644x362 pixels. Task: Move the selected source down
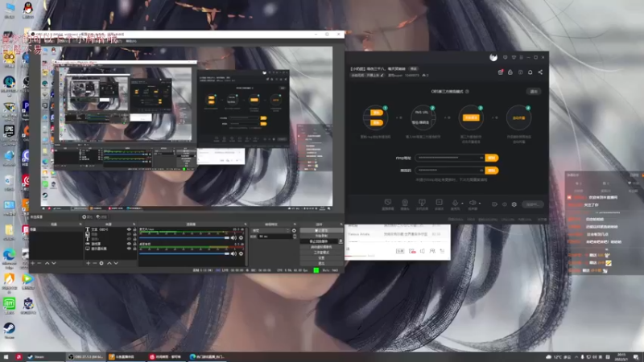pos(116,263)
